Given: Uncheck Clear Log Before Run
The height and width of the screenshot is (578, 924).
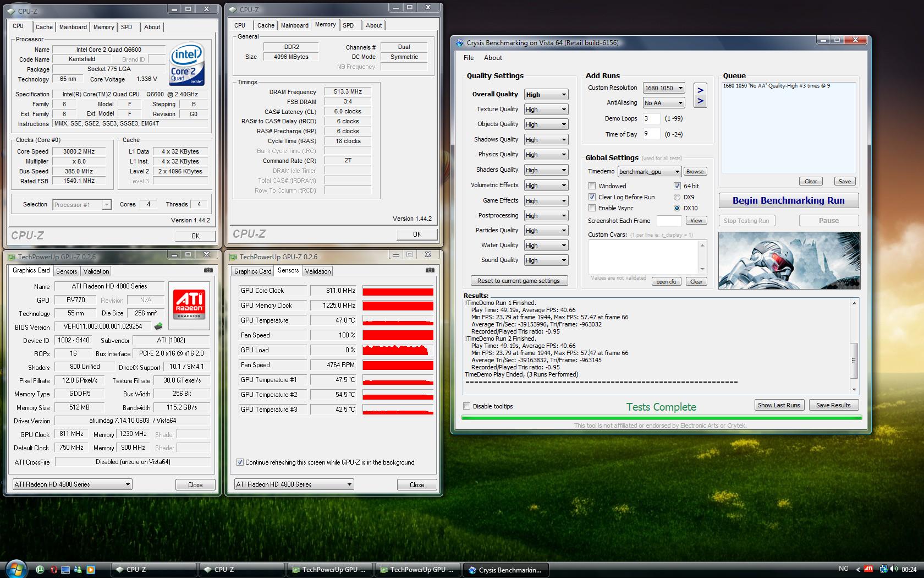Looking at the screenshot, I should [592, 197].
